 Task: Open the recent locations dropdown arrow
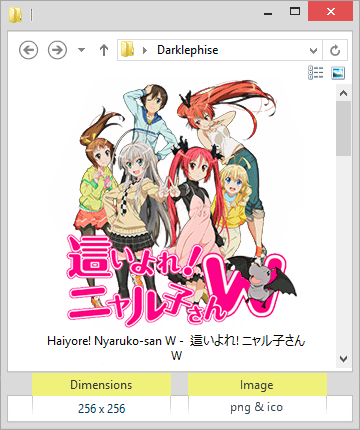81,50
